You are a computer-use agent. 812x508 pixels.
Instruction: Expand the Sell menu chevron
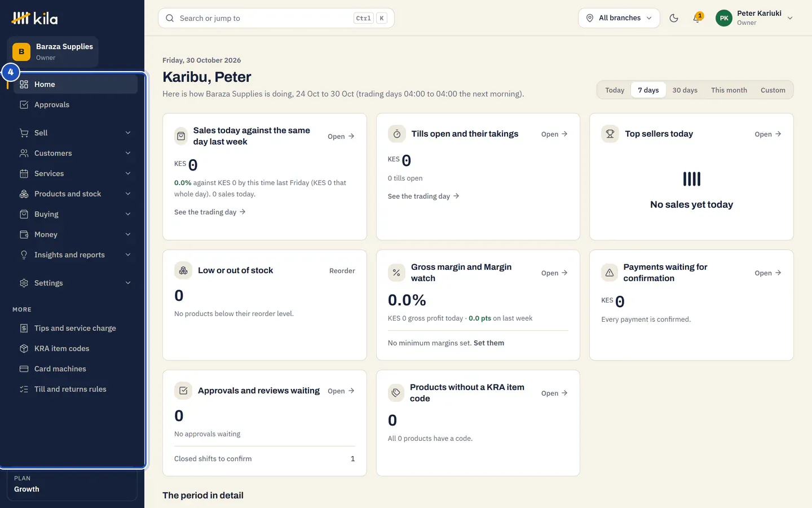[x=128, y=133]
